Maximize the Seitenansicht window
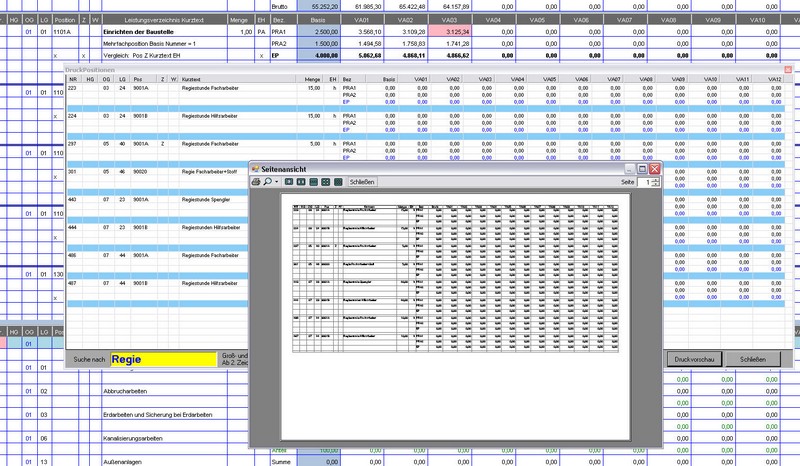 [x=642, y=169]
